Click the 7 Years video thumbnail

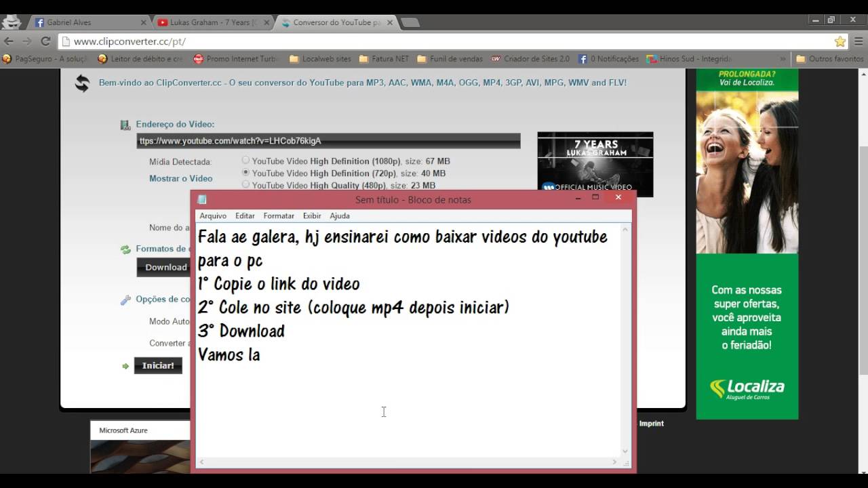[595, 165]
